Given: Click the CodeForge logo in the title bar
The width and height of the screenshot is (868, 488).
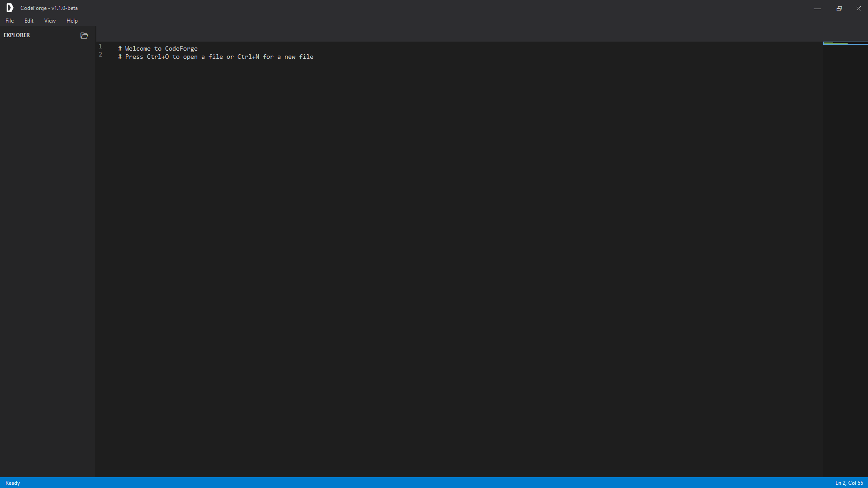Looking at the screenshot, I should pos(9,8).
